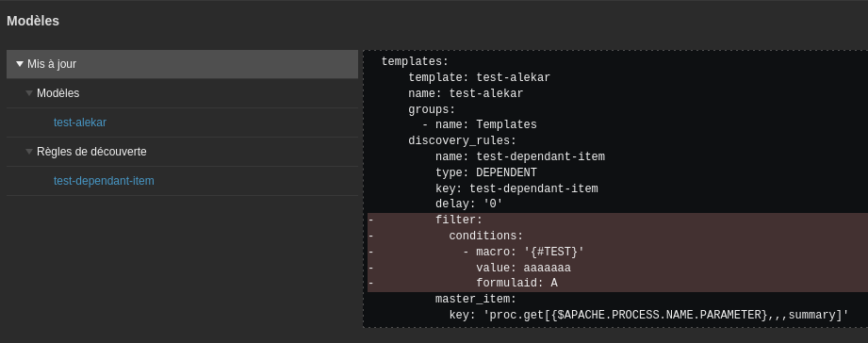Click the removed 'value: aaaaaaa' line
868x343 pixels.
pos(618,269)
